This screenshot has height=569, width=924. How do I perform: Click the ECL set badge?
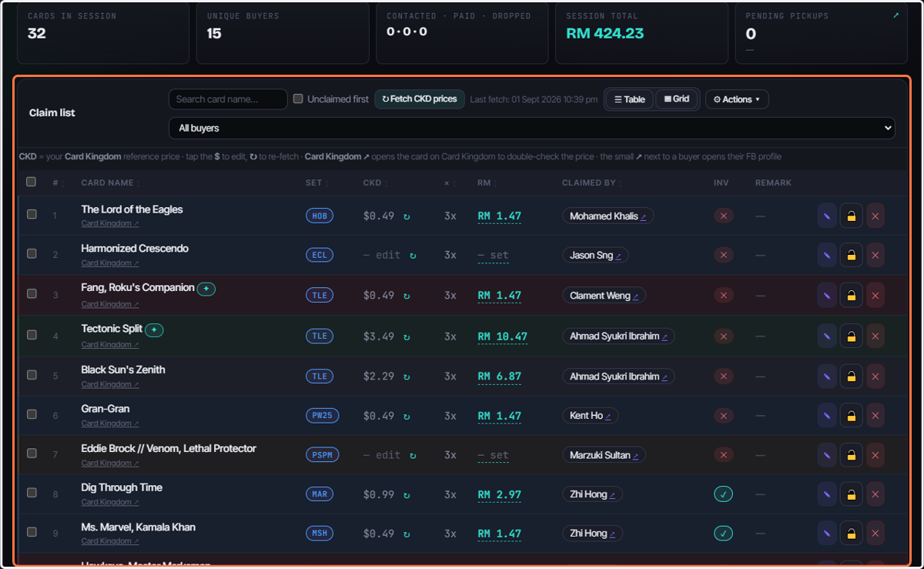point(320,255)
